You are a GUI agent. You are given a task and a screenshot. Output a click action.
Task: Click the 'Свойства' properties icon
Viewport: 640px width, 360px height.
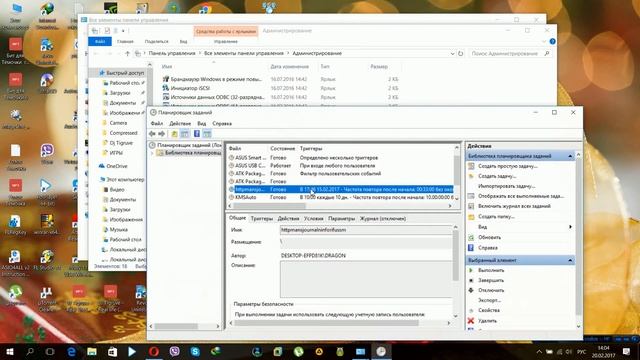tap(471, 310)
